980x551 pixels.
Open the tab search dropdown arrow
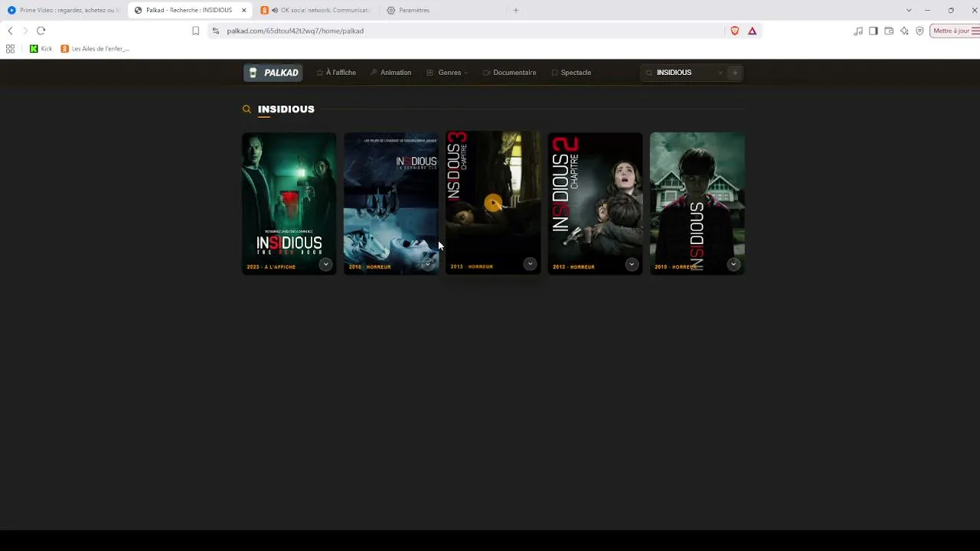[909, 10]
